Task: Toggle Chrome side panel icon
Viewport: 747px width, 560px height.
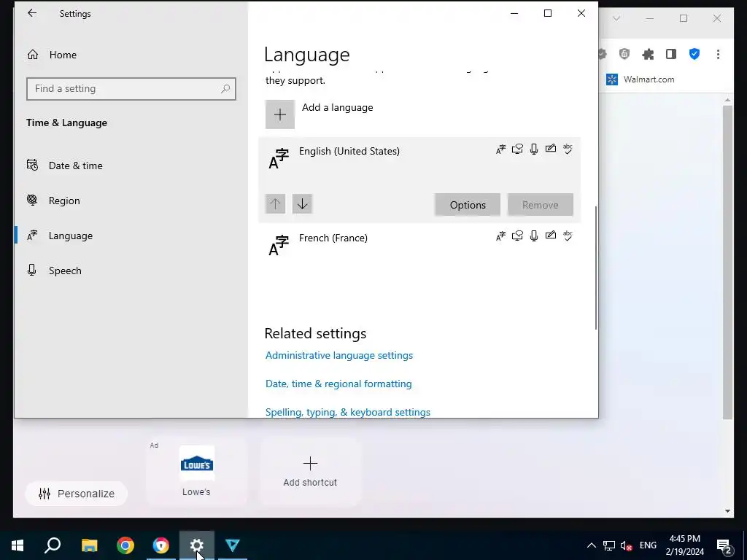Action: tap(671, 54)
